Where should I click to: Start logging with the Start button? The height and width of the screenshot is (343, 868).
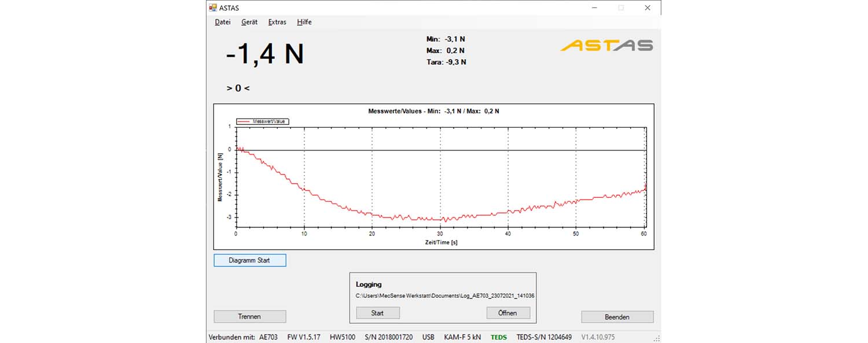[x=377, y=313]
